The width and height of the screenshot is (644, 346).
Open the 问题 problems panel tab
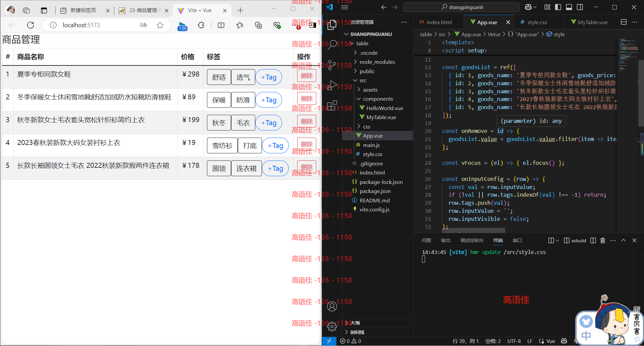[x=426, y=240]
